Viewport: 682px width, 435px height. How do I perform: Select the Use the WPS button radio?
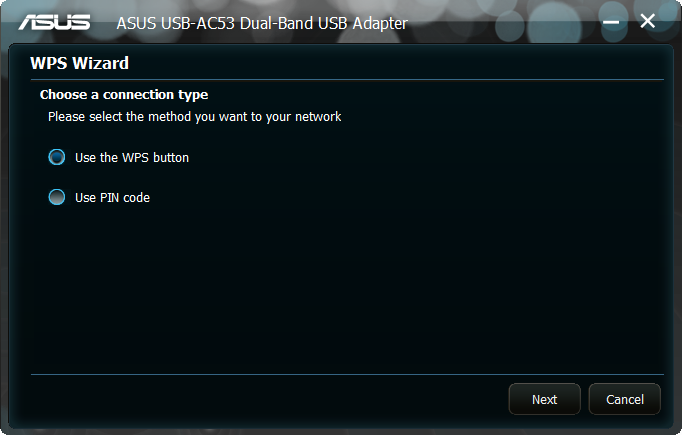(57, 157)
